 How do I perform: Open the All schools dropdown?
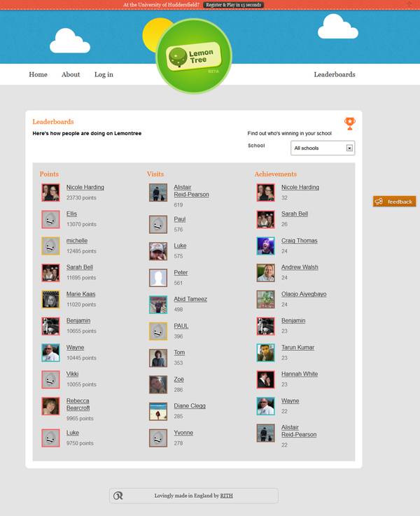point(323,148)
